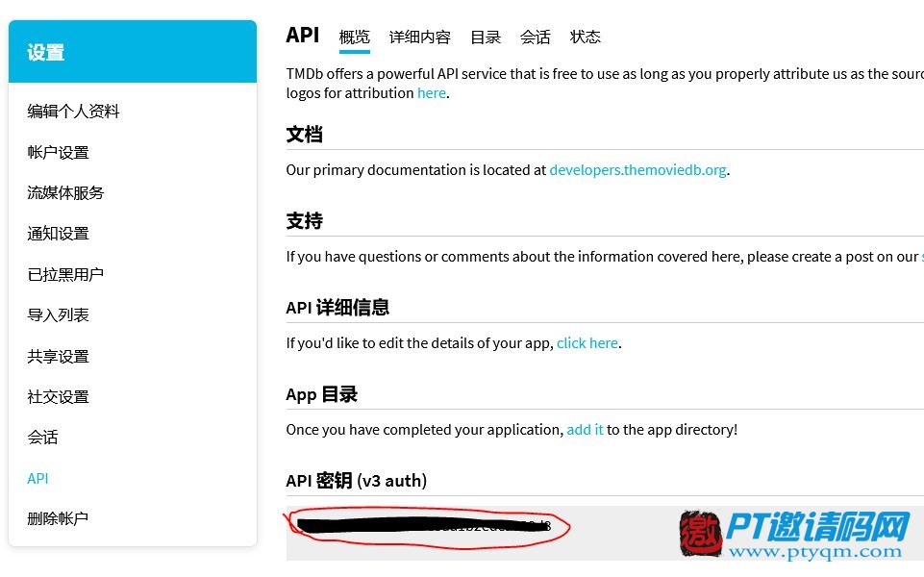924x577 pixels.
Task: Go to 共享设置
Action: point(58,356)
